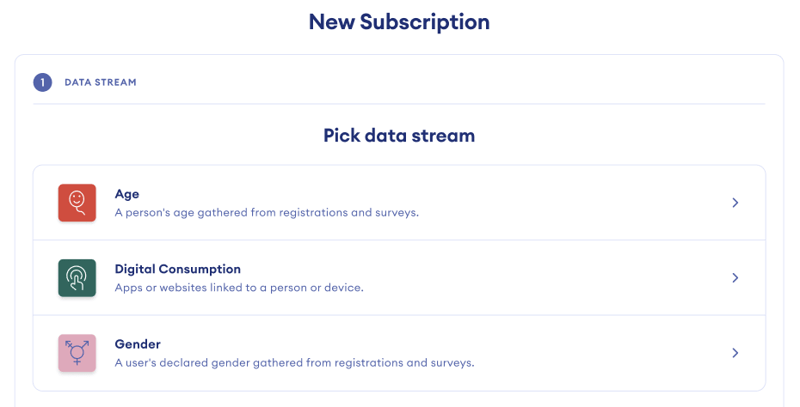Click the DATA STREAM step label
The height and width of the screenshot is (407, 800).
101,82
